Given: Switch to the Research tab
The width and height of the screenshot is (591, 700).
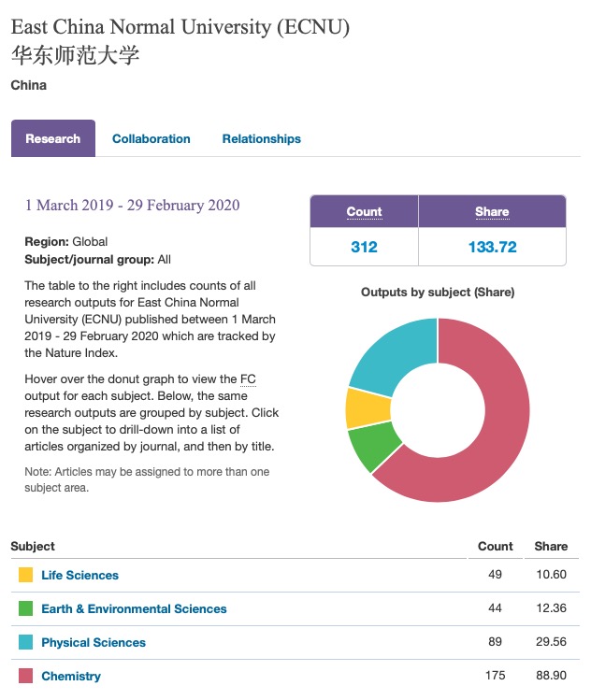Looking at the screenshot, I should pos(53,138).
